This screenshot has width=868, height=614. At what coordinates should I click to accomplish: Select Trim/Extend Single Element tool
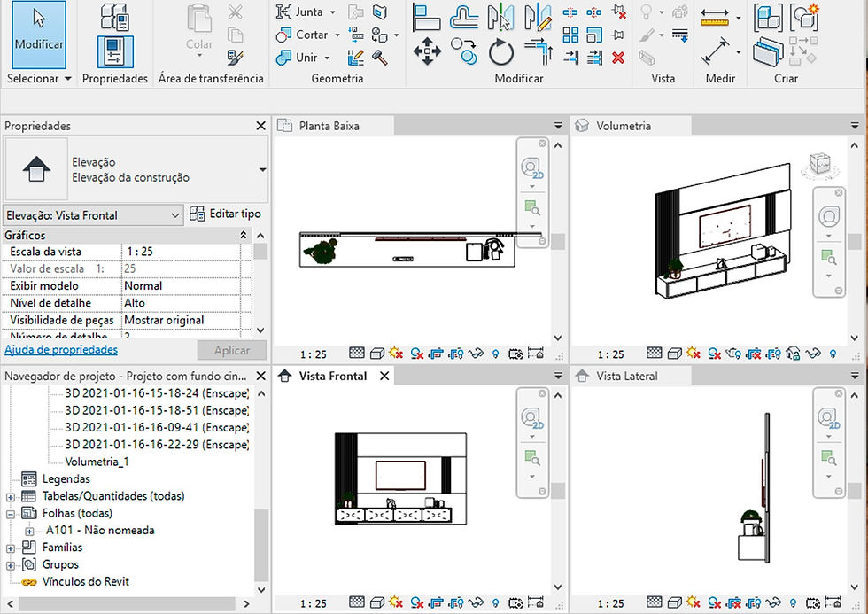click(x=570, y=57)
